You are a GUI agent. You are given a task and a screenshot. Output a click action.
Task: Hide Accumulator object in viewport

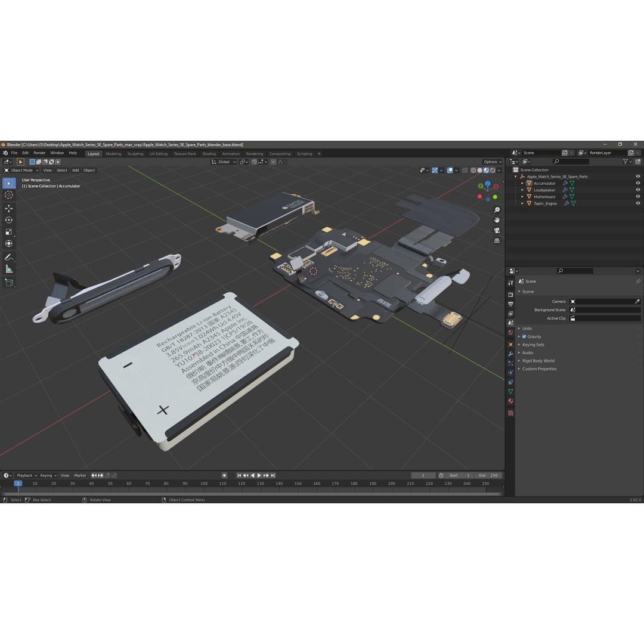(x=638, y=183)
